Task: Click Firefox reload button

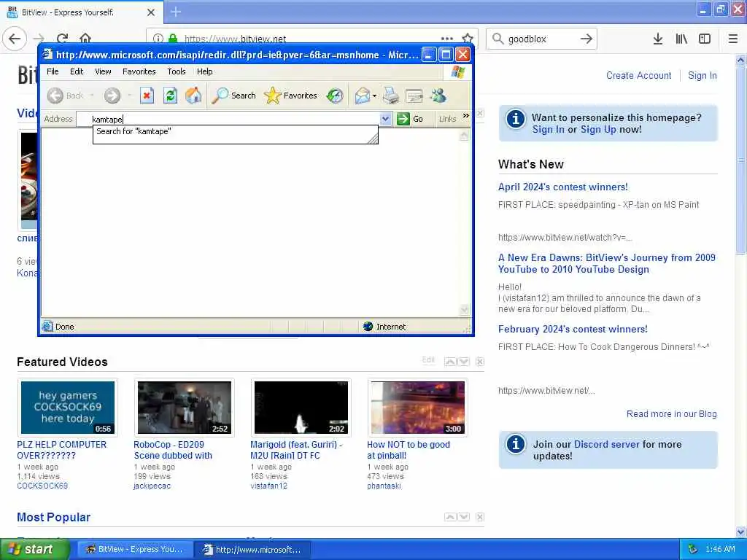Action: [x=62, y=39]
